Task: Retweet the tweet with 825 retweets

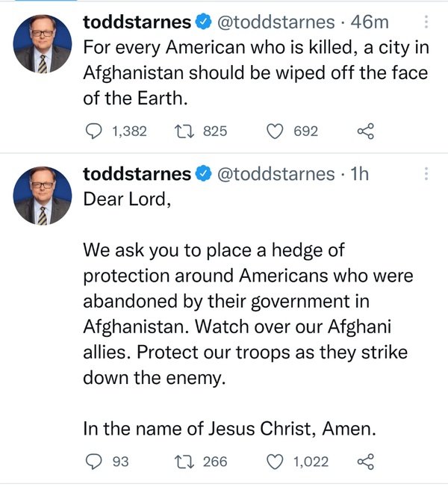Action: [x=181, y=131]
